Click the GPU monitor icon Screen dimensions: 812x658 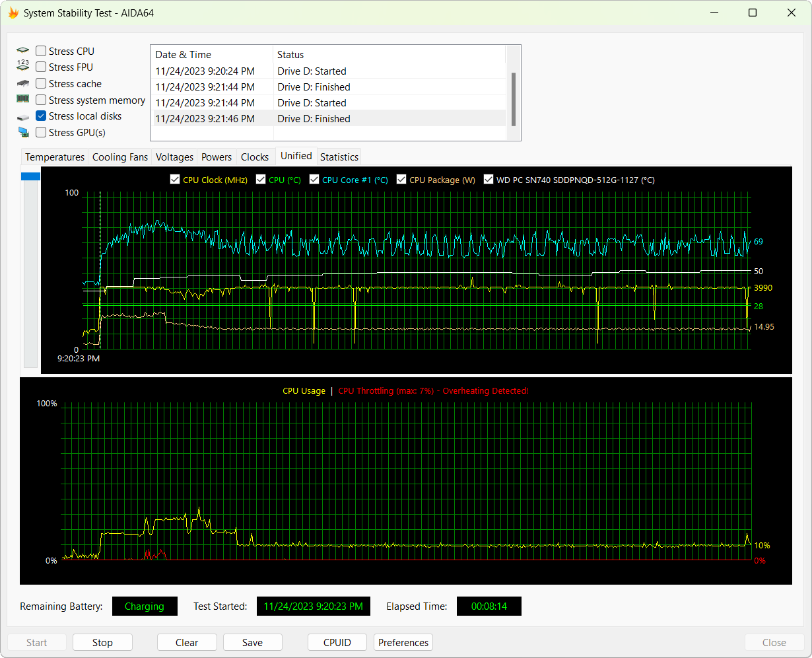point(23,132)
